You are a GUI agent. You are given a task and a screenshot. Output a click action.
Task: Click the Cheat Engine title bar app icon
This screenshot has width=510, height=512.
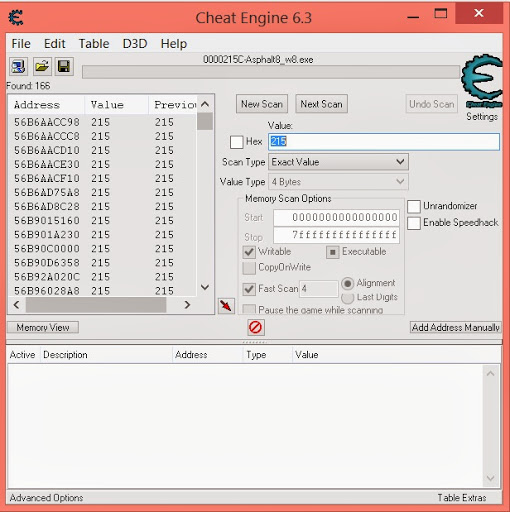pos(16,17)
